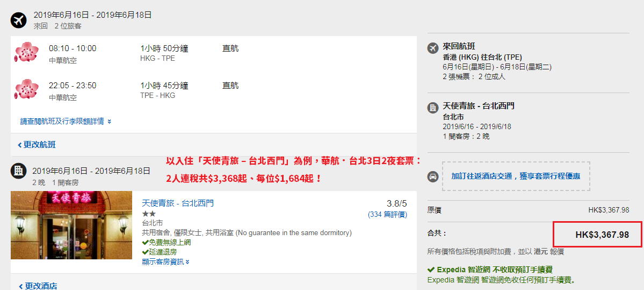Click the 共用宿舍, 僅限女士 room description

[247, 233]
